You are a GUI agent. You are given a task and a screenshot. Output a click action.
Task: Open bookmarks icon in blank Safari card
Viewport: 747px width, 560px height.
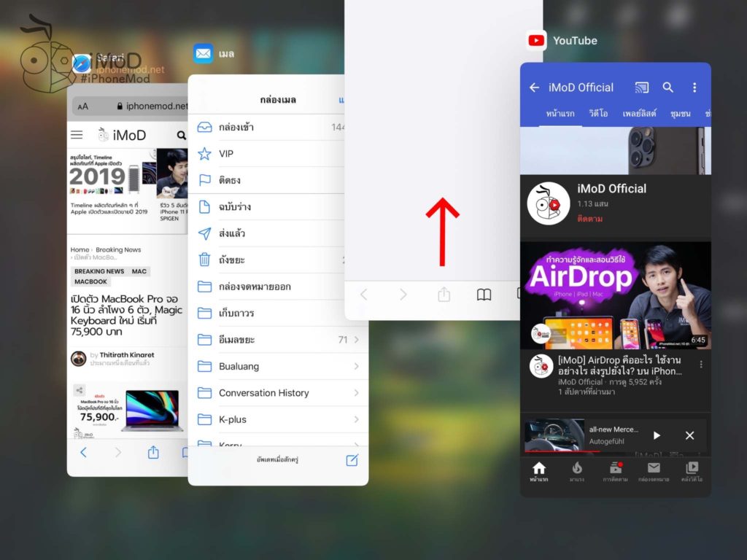[x=484, y=295]
